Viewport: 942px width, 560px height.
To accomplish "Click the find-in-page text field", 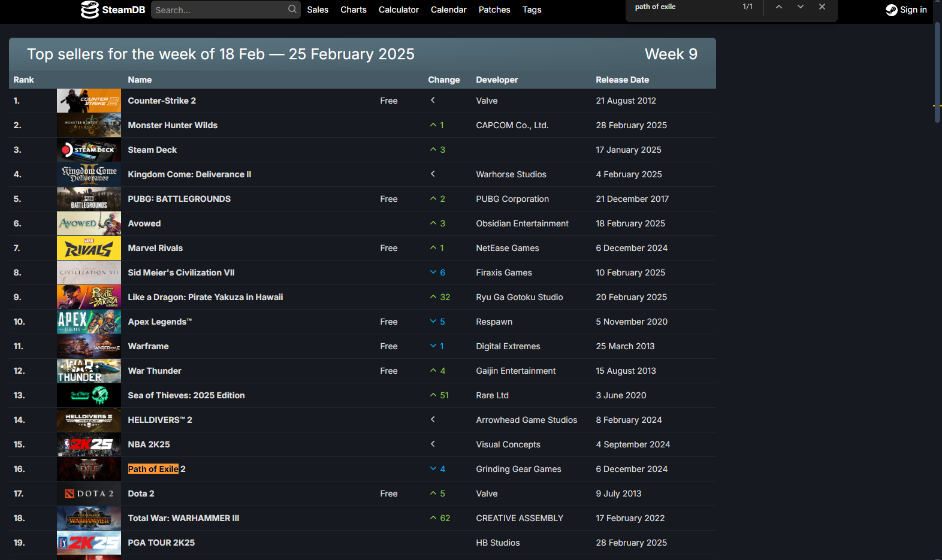I will point(683,7).
